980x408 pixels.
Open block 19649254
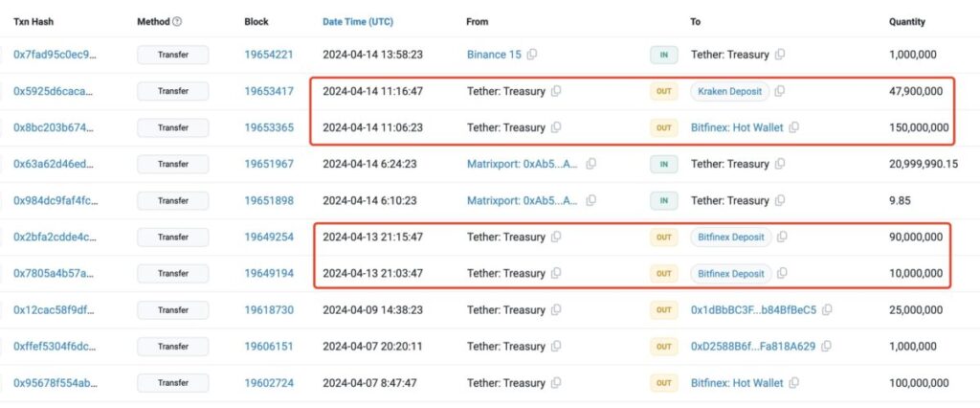coord(268,237)
